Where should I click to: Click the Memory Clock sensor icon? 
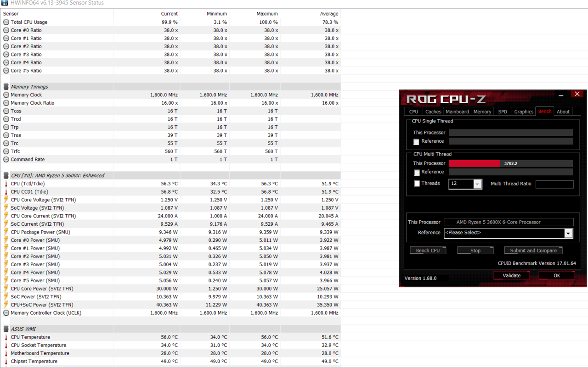click(x=6, y=95)
